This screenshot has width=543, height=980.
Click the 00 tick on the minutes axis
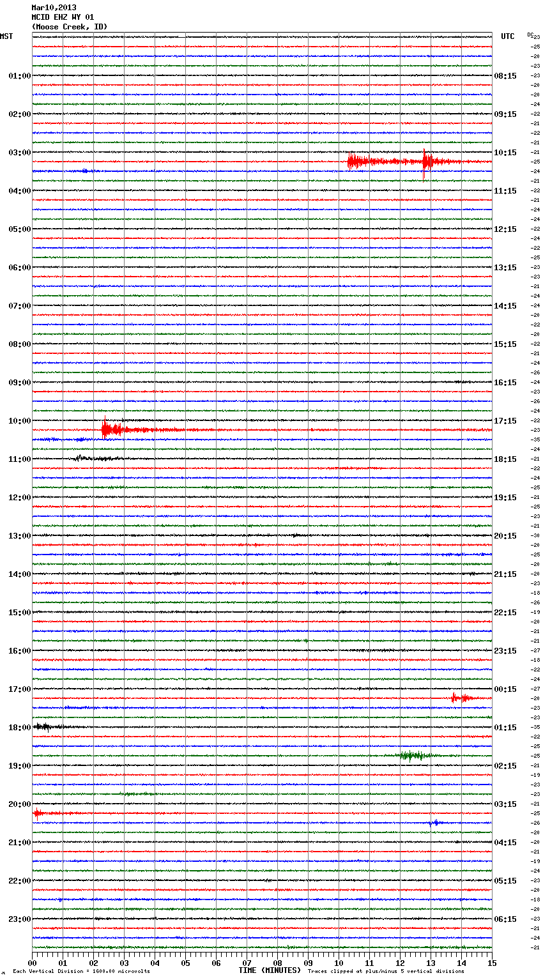33,963
